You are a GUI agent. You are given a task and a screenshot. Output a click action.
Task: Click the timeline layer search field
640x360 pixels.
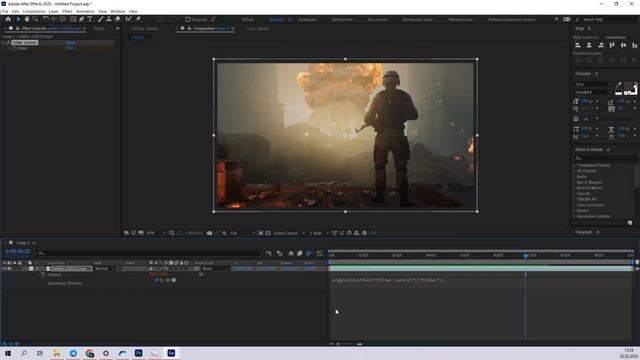(x=149, y=253)
